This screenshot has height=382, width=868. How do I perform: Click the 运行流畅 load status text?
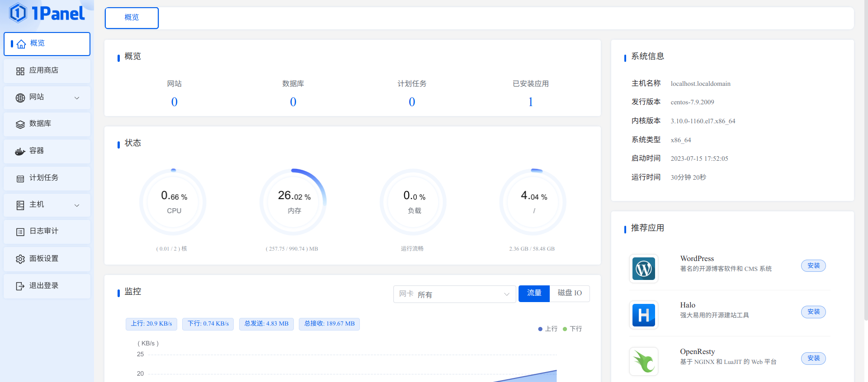(x=412, y=249)
